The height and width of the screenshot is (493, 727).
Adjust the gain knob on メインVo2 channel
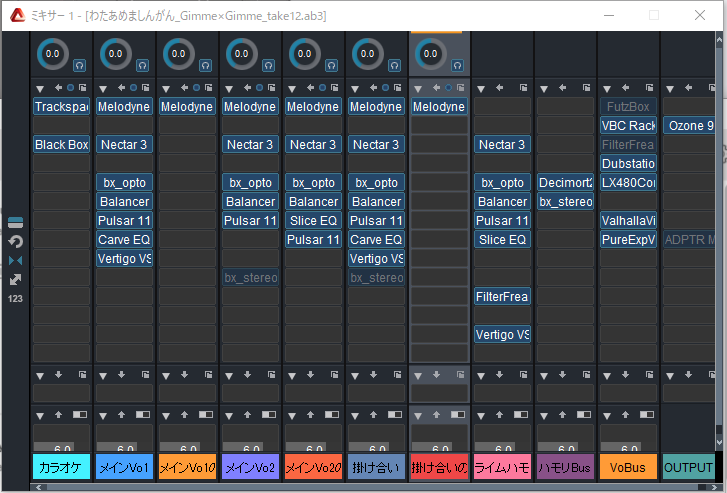(x=242, y=54)
